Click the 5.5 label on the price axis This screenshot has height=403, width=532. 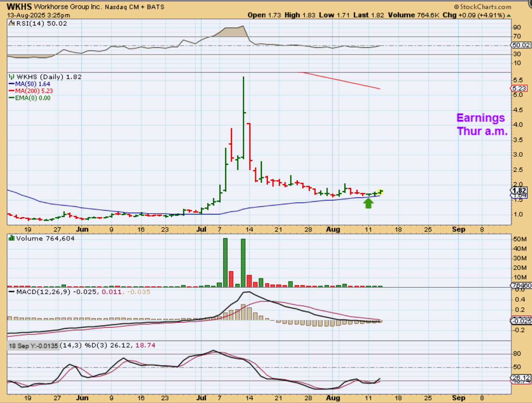(x=518, y=80)
